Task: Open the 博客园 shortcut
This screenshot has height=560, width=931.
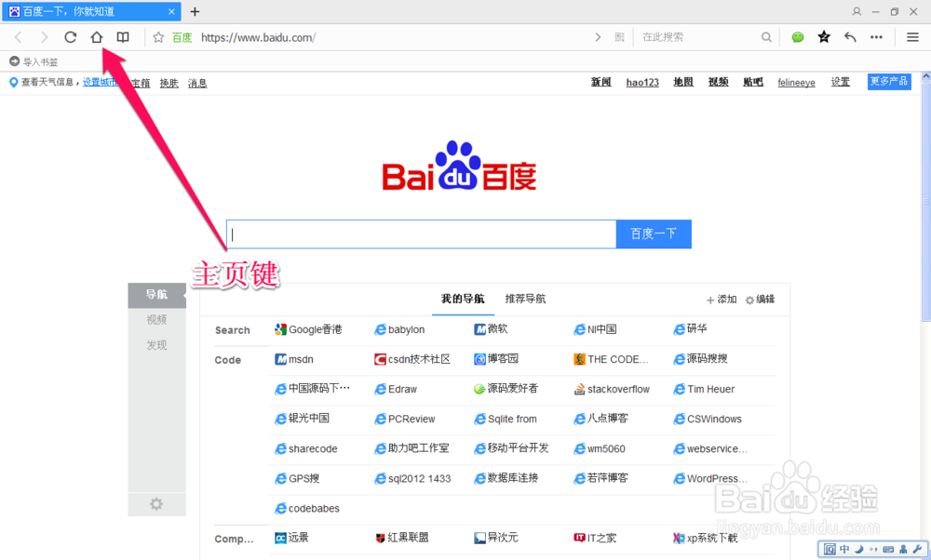Action: point(496,359)
